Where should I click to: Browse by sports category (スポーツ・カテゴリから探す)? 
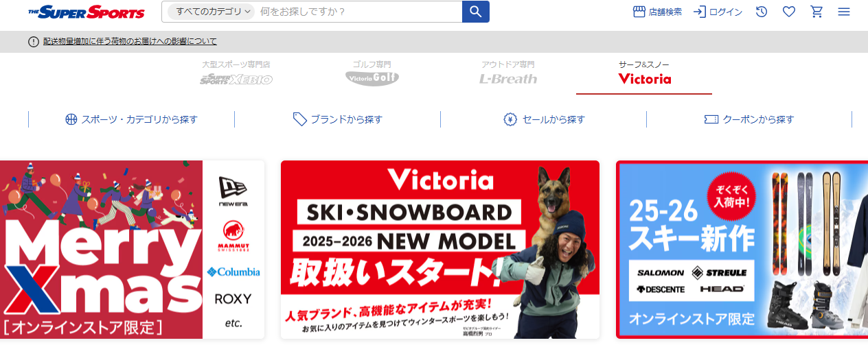[131, 119]
